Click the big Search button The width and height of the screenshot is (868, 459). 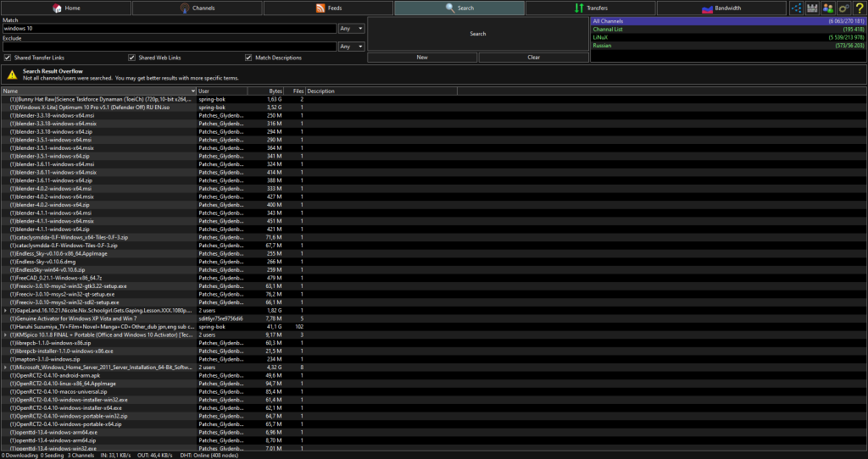478,34
